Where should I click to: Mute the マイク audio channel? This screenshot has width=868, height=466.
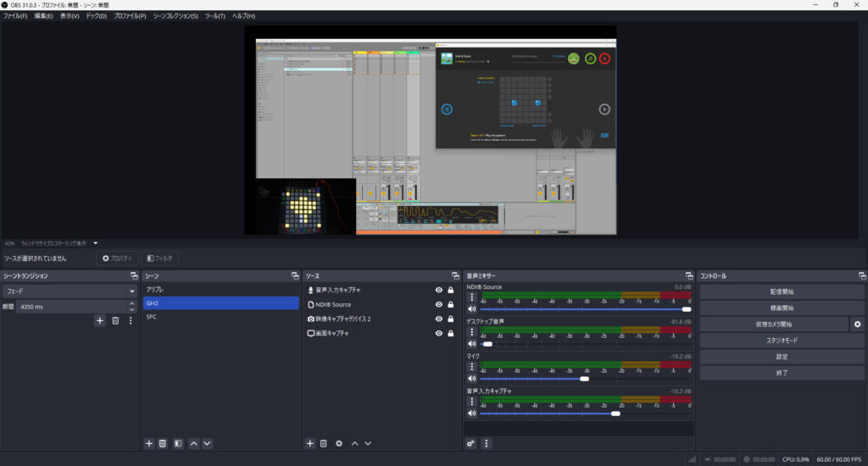[471, 379]
